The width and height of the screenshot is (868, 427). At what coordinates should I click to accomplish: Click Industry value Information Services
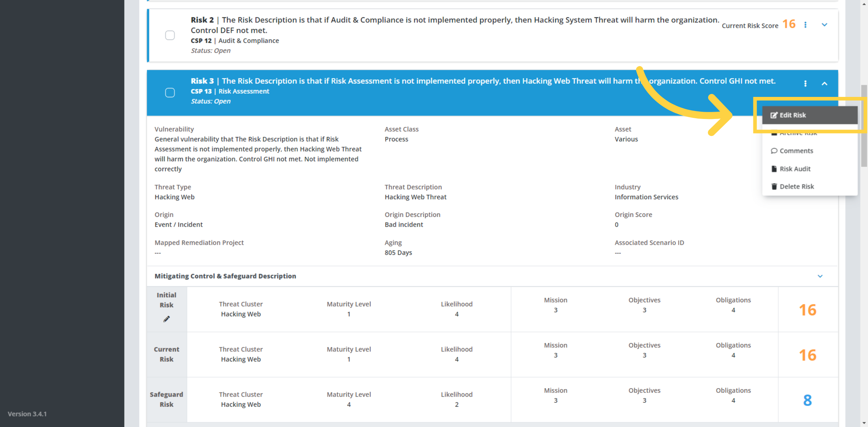(646, 197)
